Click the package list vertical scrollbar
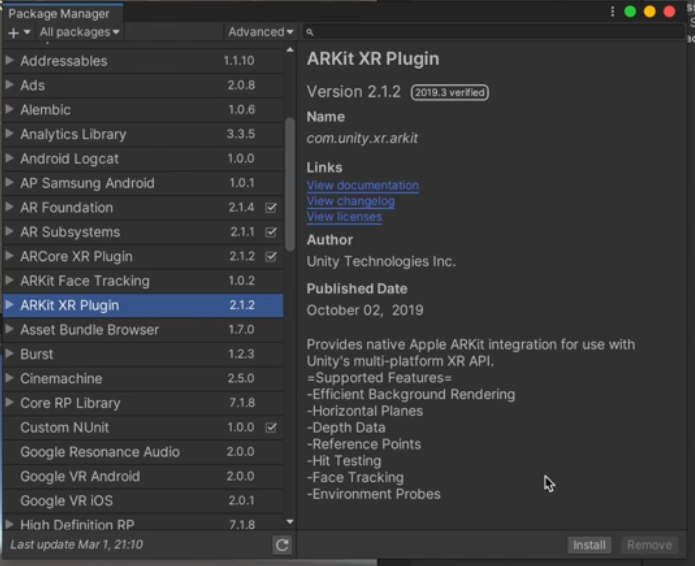The width and height of the screenshot is (695, 566). coord(290,180)
